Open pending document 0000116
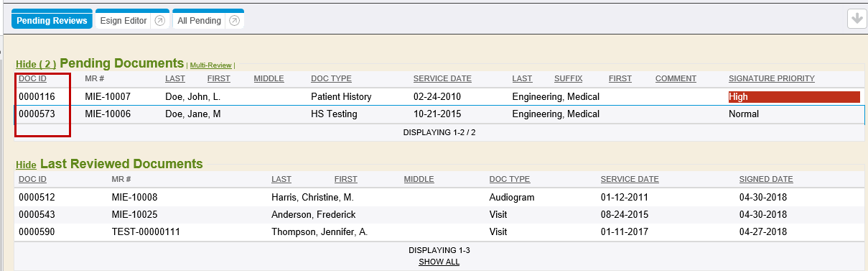The width and height of the screenshot is (868, 271). tap(34, 96)
